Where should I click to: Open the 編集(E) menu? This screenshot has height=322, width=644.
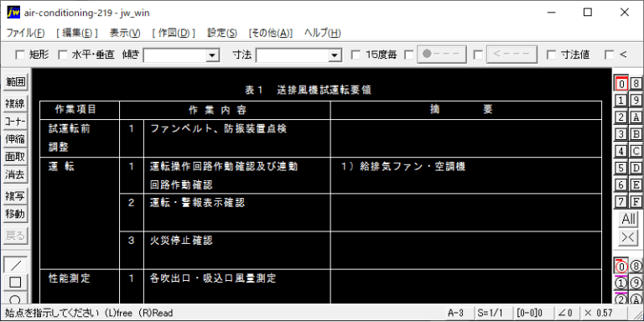point(77,34)
